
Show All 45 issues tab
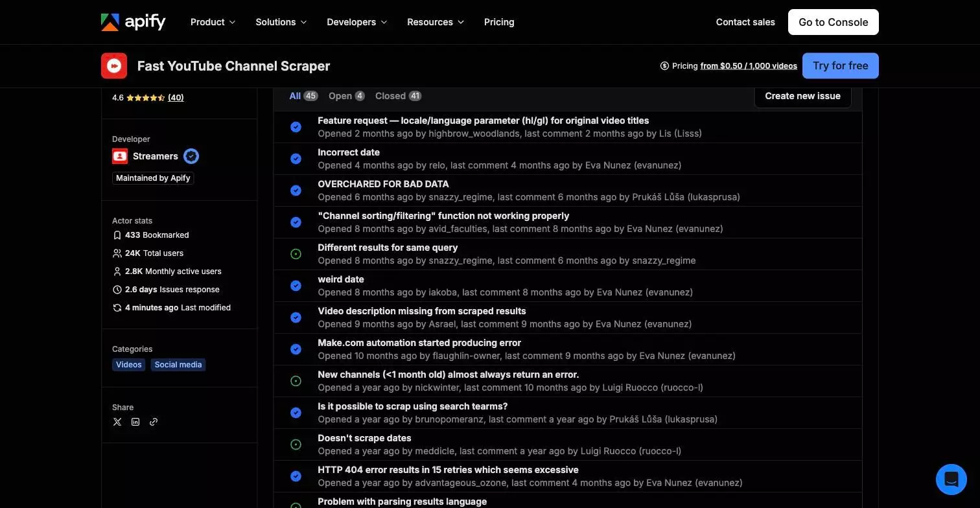coord(303,96)
